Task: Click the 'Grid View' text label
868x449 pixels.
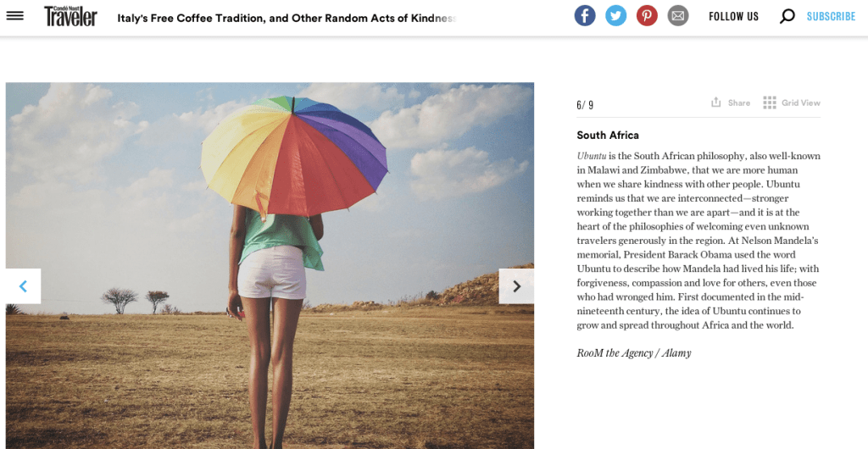Action: point(801,103)
